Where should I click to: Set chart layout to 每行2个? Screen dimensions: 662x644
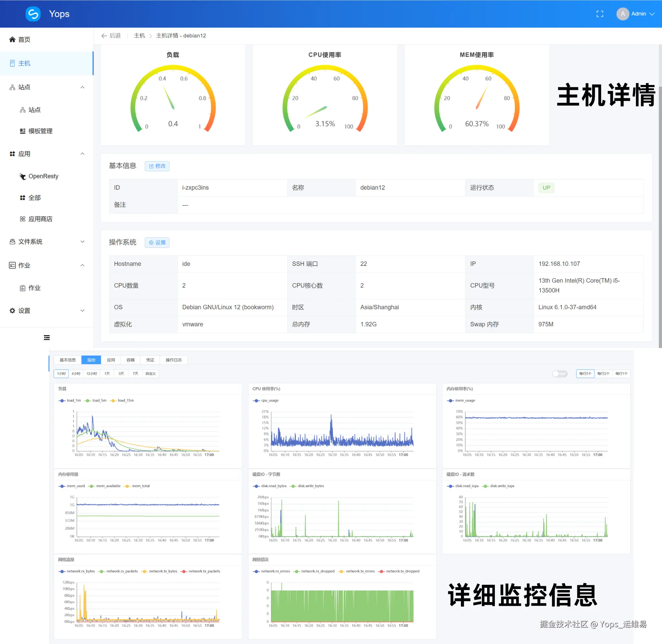point(603,374)
